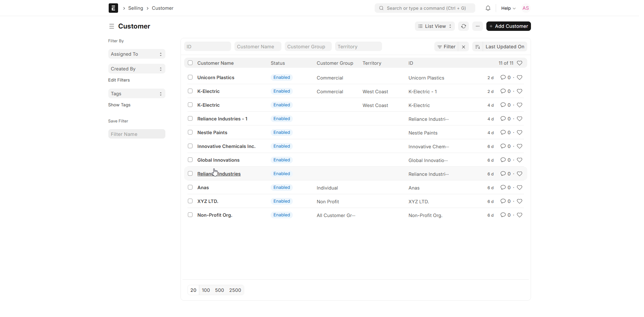Screen dimensions: 644x317
Task: Click the command search bar
Action: pyautogui.click(x=425, y=8)
